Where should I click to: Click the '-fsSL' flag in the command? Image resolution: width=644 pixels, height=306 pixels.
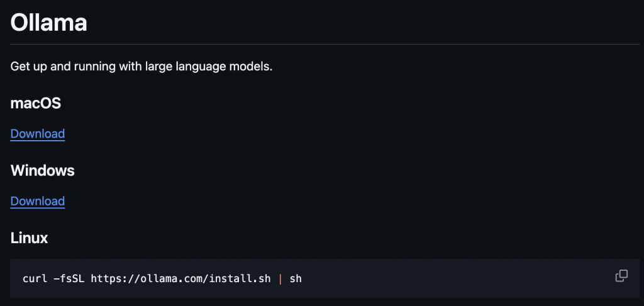[70, 279]
